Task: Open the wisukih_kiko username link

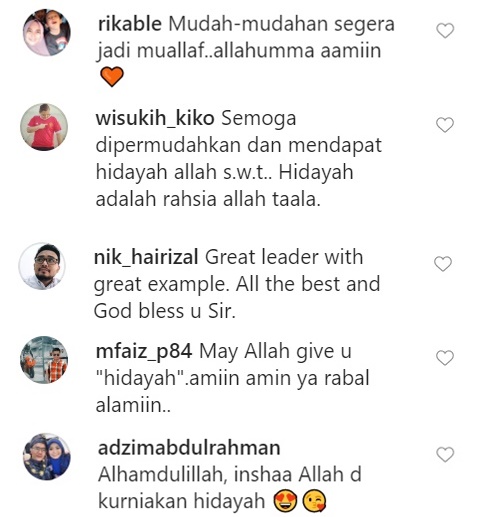Action: tap(155, 118)
